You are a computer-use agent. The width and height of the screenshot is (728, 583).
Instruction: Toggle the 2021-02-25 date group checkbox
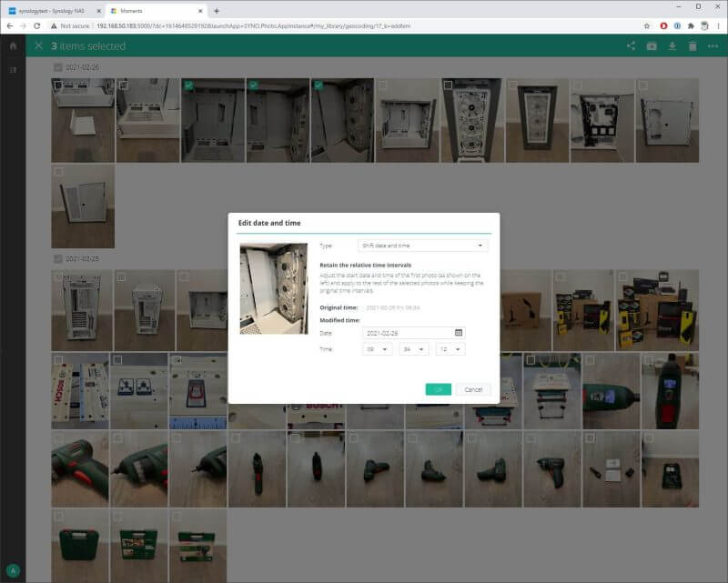coord(58,258)
